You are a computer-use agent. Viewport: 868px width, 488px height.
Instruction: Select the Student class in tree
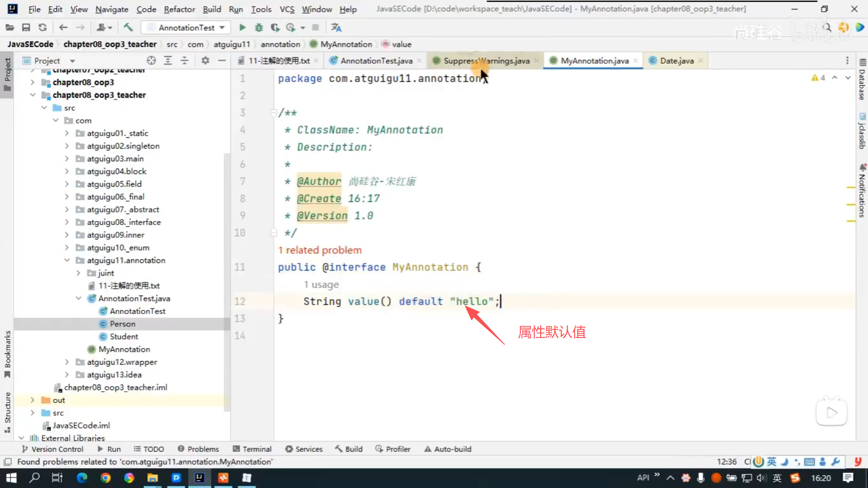pos(124,337)
